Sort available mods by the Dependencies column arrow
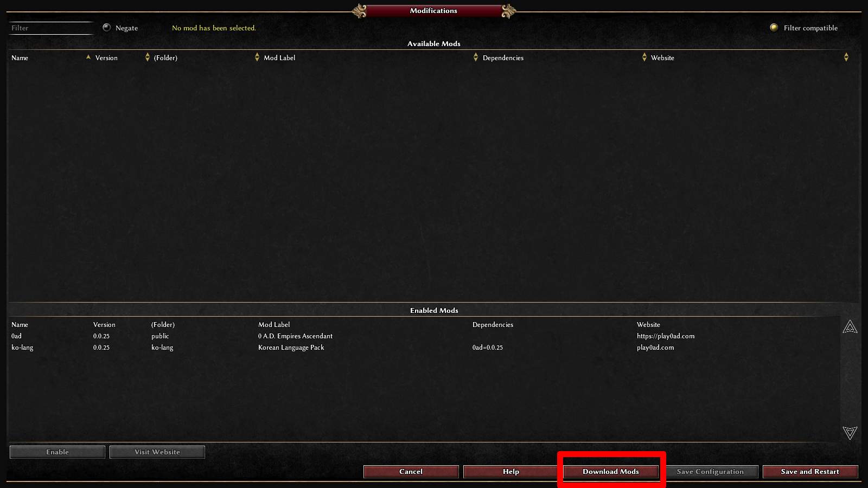Screen dimensions: 868x488 point(644,57)
